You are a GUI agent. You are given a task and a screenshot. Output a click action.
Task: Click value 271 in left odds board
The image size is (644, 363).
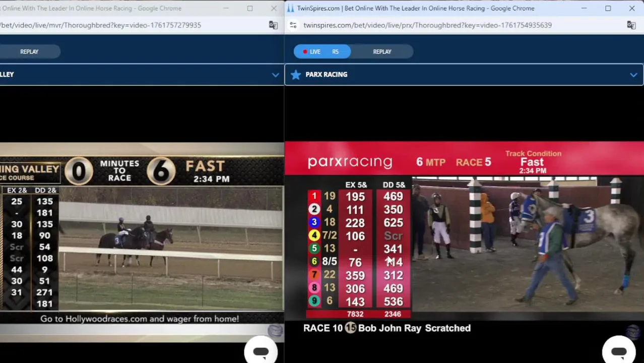(44, 292)
